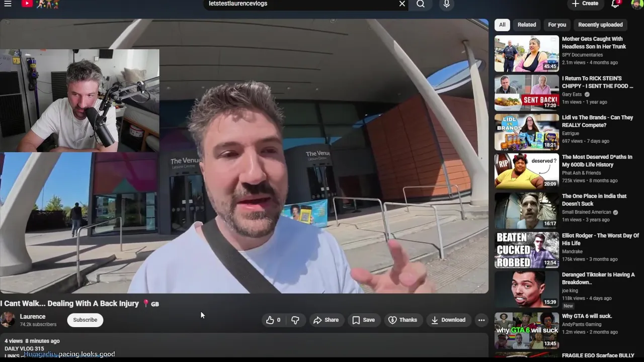
Task: Send Thanks to the creator
Action: (x=403, y=320)
